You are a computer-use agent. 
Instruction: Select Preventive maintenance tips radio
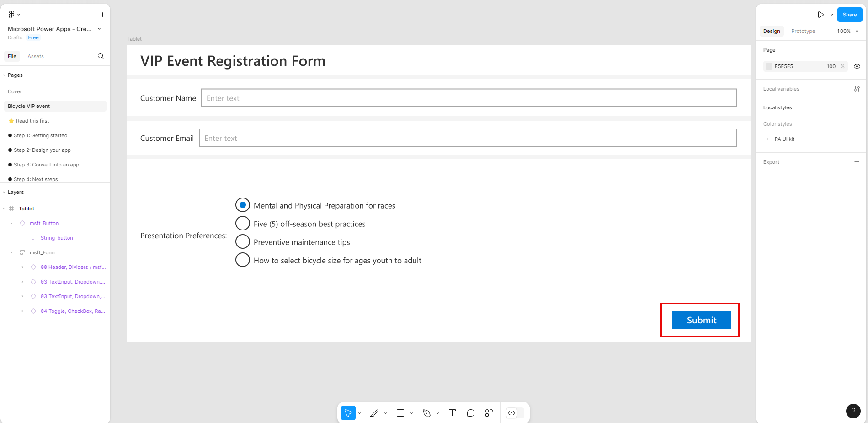[243, 241]
